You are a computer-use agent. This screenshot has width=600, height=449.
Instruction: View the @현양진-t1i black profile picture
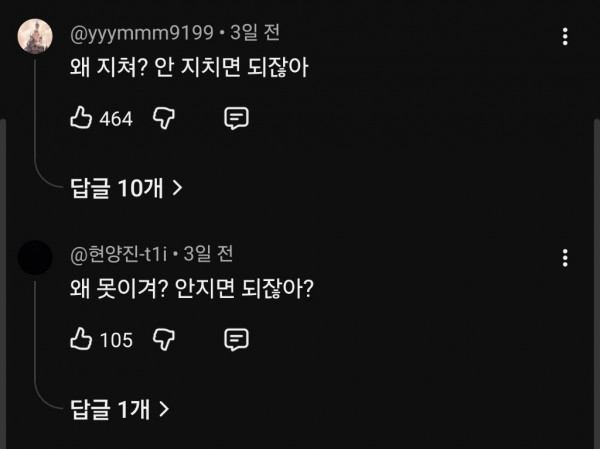[35, 257]
